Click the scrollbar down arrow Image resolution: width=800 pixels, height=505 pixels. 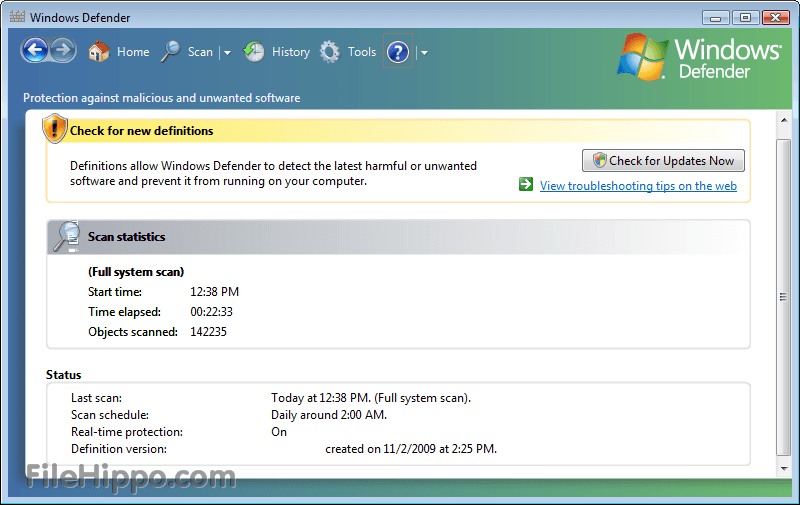[x=784, y=469]
